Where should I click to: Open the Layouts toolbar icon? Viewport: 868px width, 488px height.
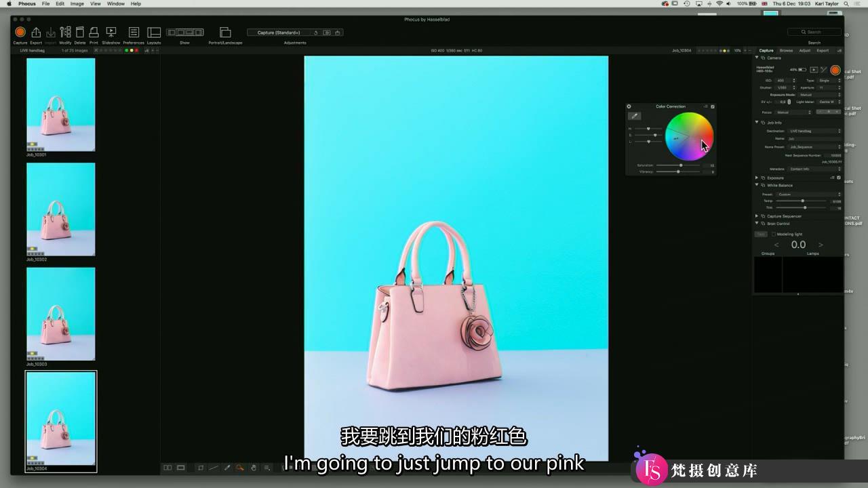click(154, 32)
